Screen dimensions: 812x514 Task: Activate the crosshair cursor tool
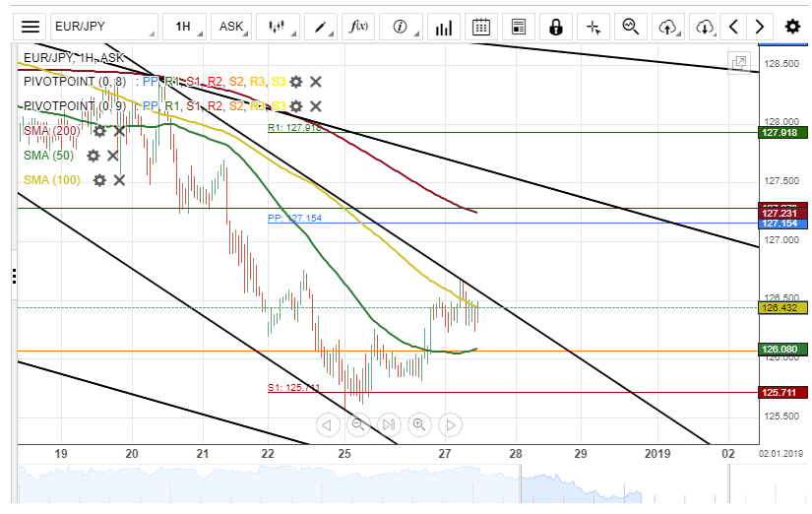coord(593,27)
